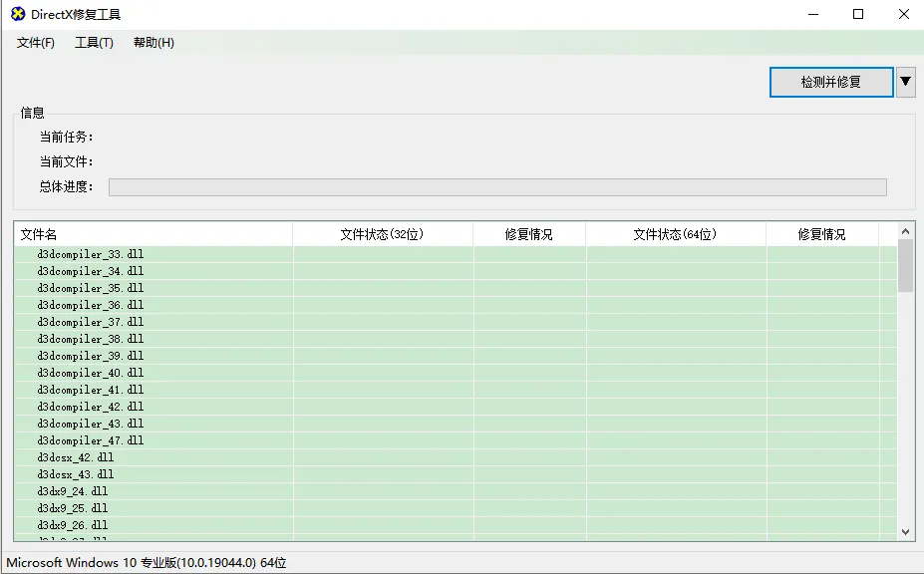The image size is (924, 574).
Task: Click the 文件状态(32位) column header
Action: 383,234
